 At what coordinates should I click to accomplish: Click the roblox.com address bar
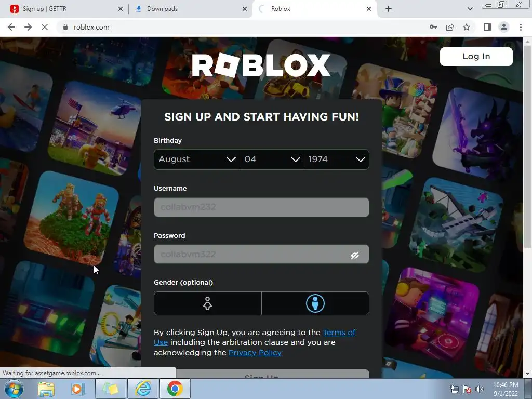(237, 27)
